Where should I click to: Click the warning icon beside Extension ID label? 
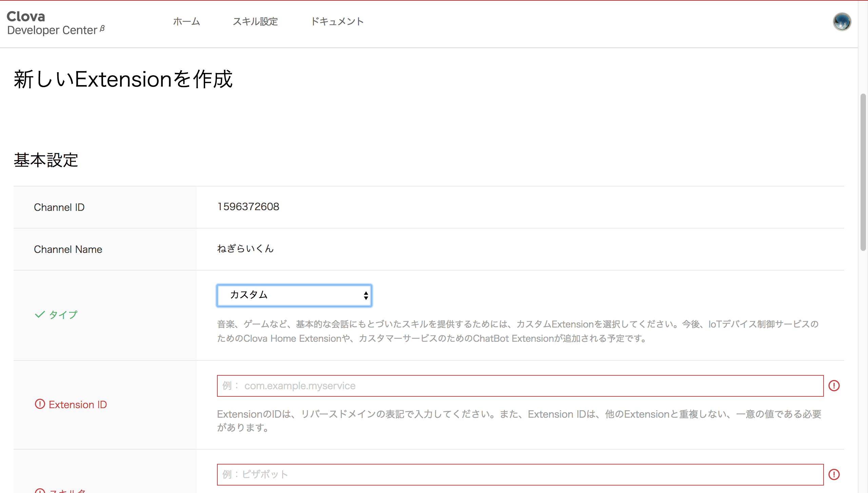click(40, 404)
